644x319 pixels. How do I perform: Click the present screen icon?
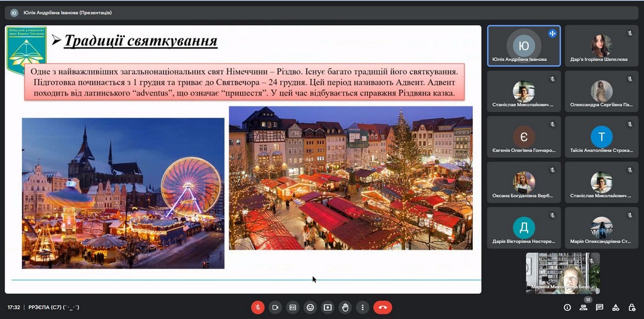(x=328, y=308)
